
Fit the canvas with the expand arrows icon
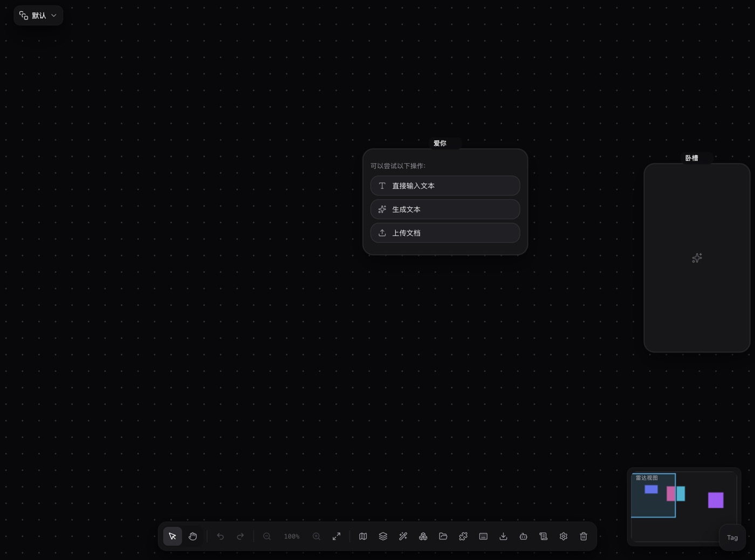coord(337,536)
